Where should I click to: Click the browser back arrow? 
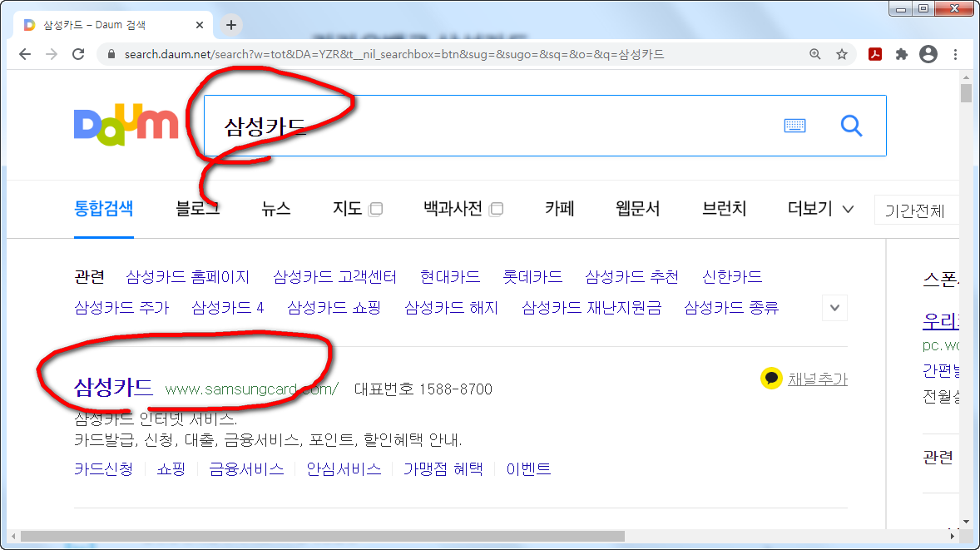pos(25,54)
